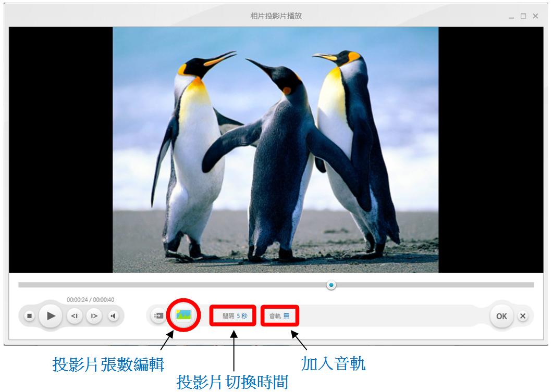Stop the slideshow playback

click(30, 316)
